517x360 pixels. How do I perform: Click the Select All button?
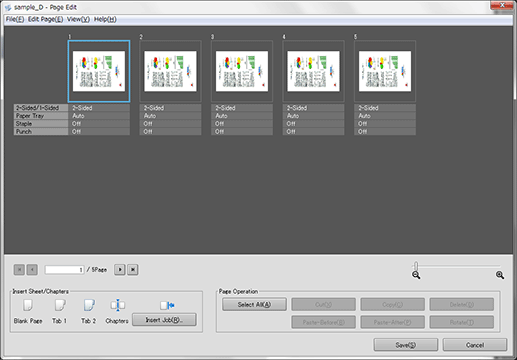pos(254,304)
